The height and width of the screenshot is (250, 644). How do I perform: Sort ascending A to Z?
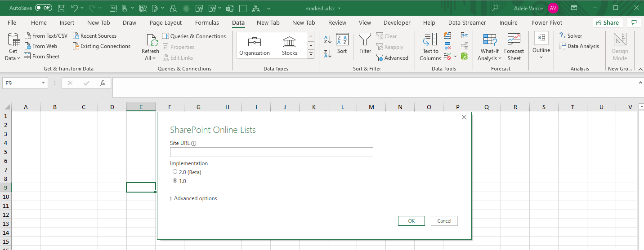[x=328, y=39]
